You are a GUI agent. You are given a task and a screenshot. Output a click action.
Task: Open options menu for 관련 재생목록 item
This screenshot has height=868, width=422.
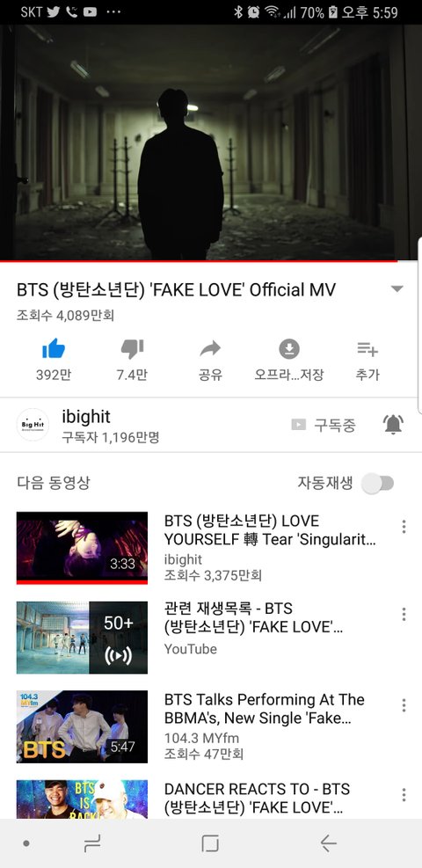coord(404,614)
